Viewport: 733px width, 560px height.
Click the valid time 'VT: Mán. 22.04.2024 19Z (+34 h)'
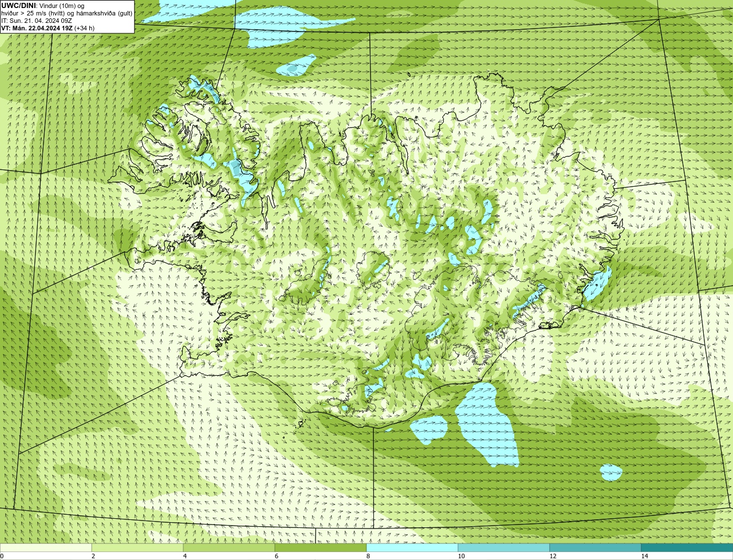coord(48,27)
